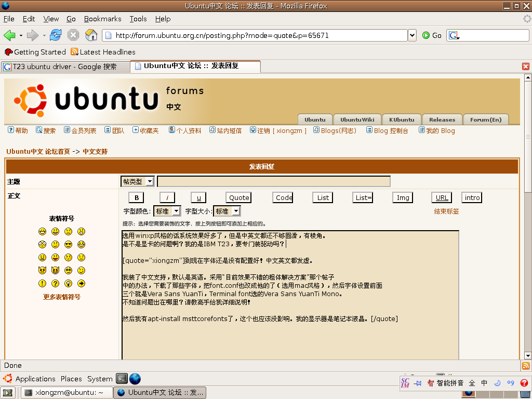
Task: Insert the black arrow emoticon
Action: (81, 283)
